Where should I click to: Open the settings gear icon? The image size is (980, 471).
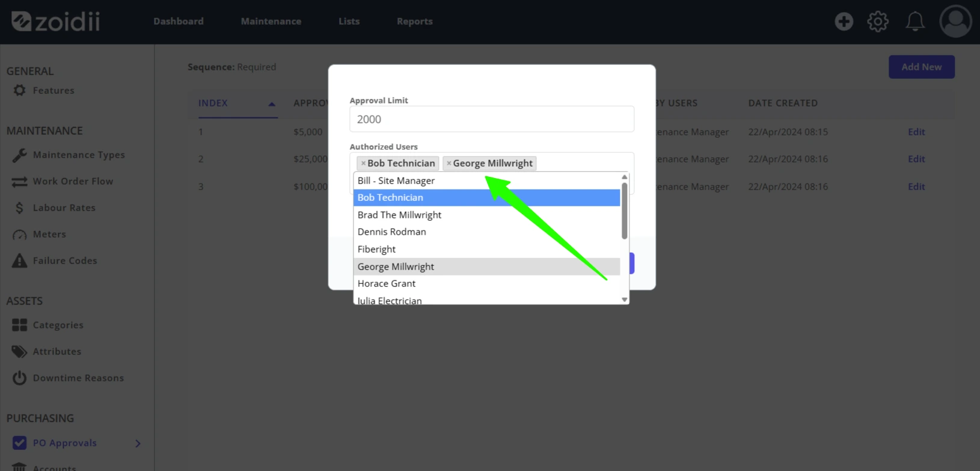point(878,22)
